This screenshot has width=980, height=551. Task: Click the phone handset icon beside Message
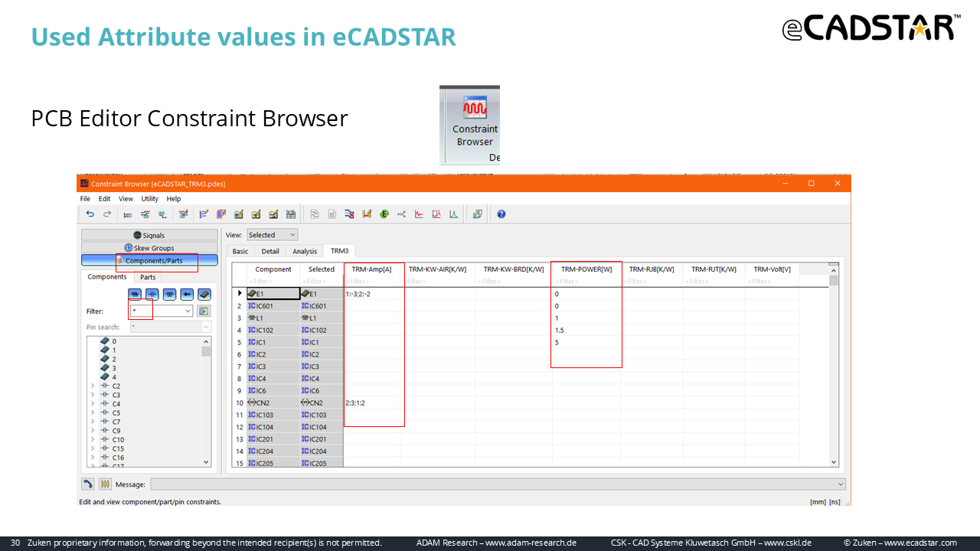click(x=88, y=484)
